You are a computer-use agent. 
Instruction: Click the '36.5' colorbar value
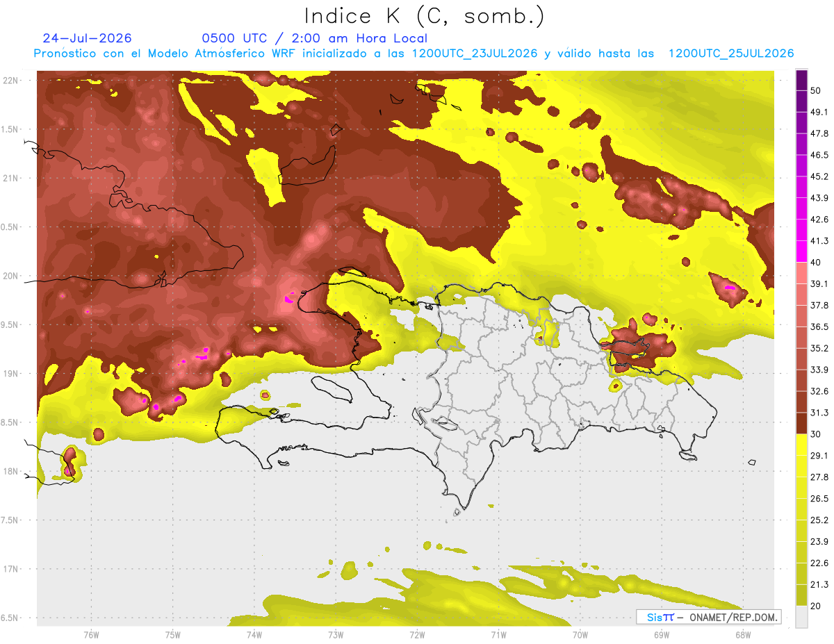(819, 327)
